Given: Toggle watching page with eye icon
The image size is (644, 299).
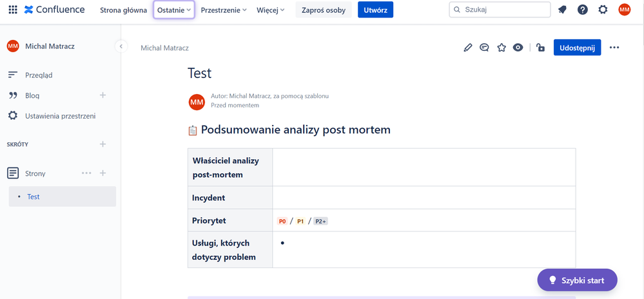Looking at the screenshot, I should (518, 48).
